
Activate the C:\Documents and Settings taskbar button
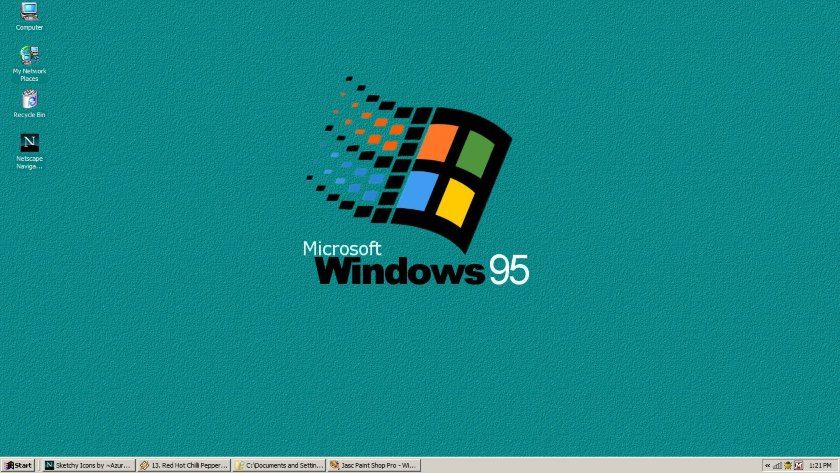[x=279, y=465]
